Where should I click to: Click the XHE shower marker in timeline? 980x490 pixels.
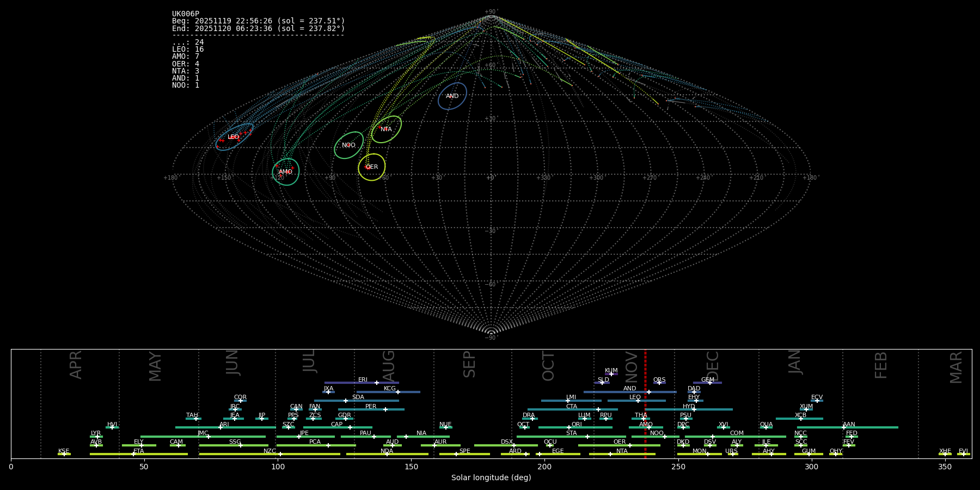coord(945,454)
